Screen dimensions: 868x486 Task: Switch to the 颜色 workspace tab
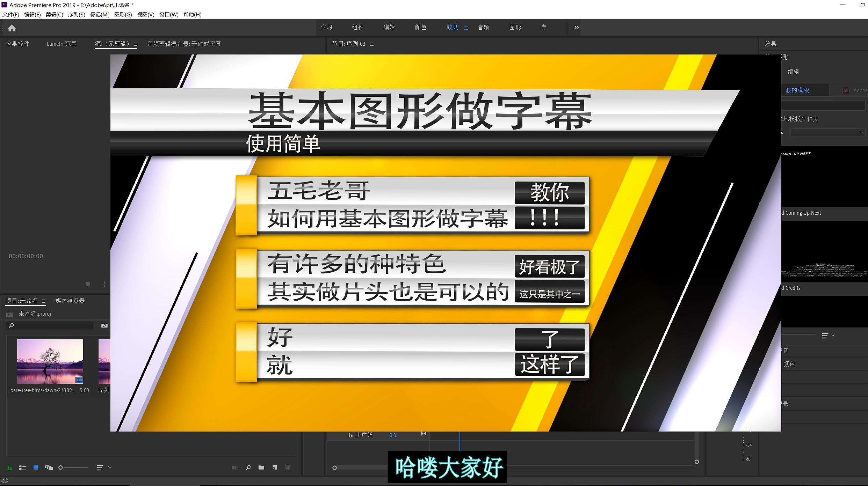point(420,27)
